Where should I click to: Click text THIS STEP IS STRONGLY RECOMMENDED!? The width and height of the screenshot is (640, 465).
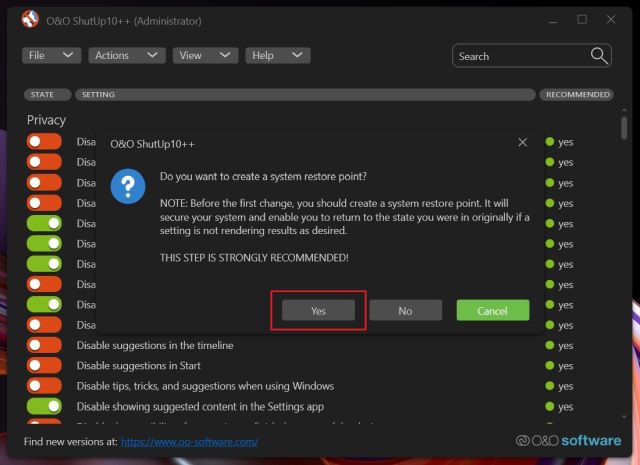(254, 258)
